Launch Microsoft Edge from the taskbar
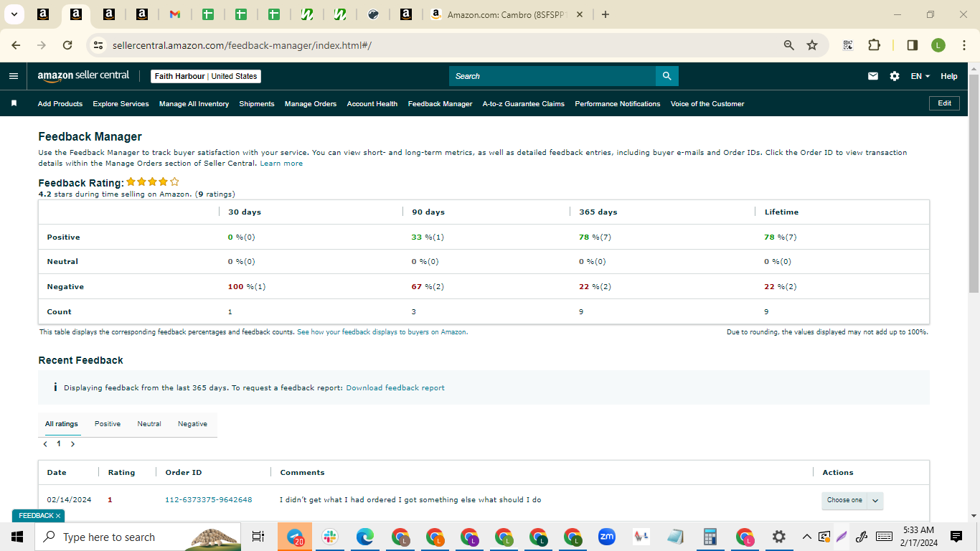980x551 pixels. point(365,537)
